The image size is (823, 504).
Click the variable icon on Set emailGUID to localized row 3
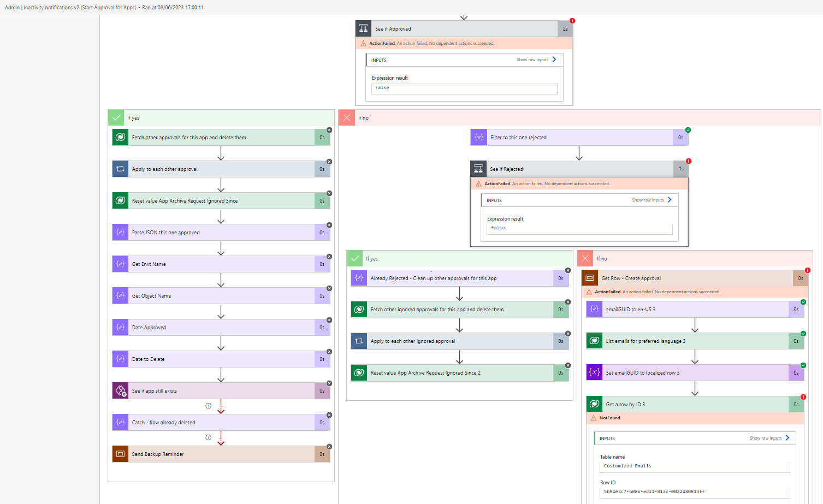coord(594,372)
